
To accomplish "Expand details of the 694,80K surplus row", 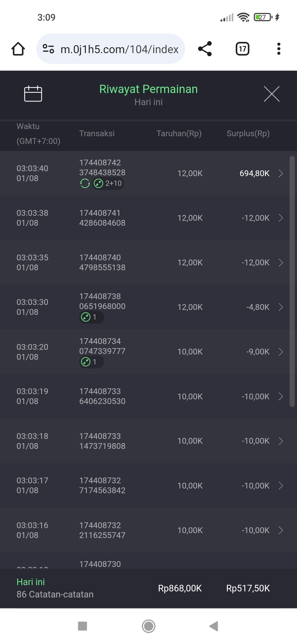I will point(280,173).
